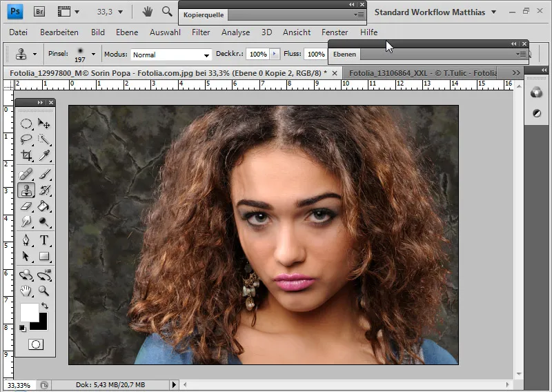Select the Ebenen panel tab

coord(344,55)
